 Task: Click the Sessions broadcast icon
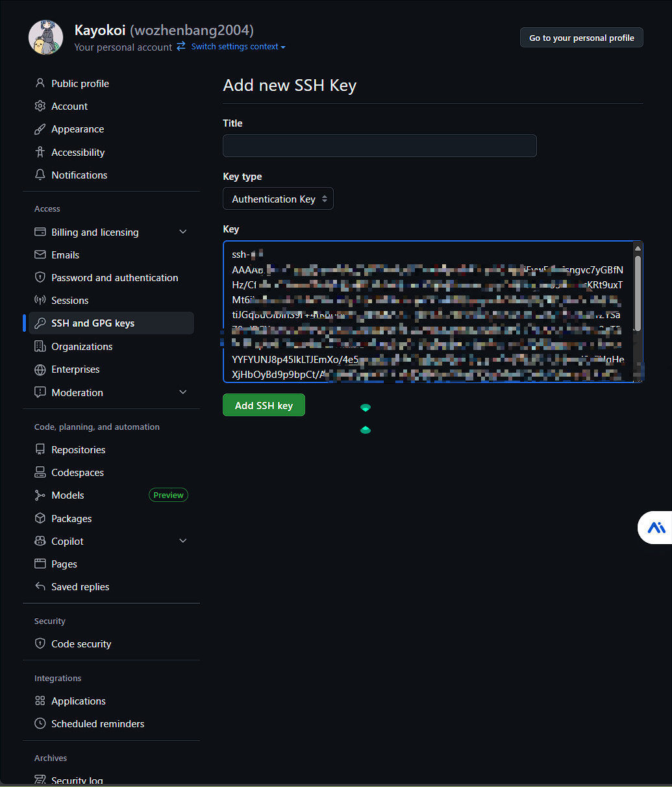point(40,300)
